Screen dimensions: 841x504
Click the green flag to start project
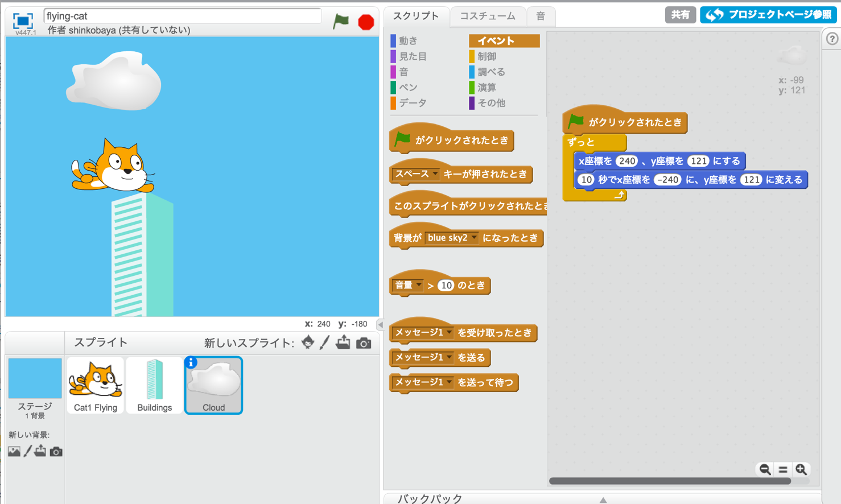coord(341,22)
